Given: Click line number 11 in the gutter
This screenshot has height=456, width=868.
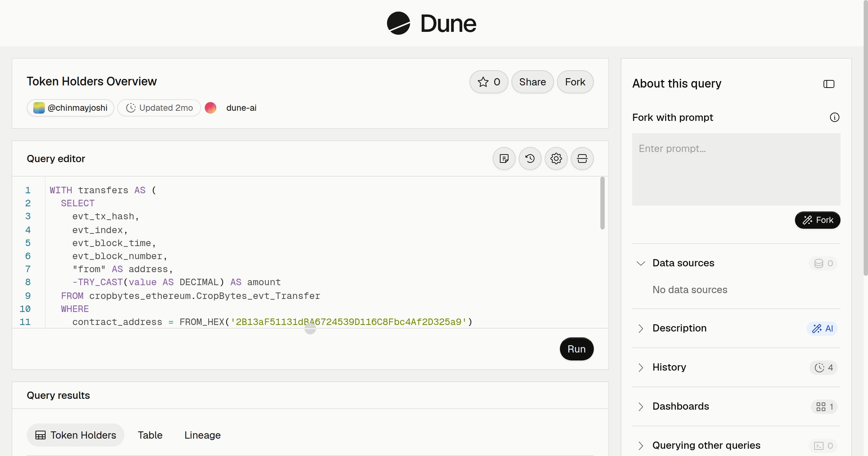Looking at the screenshot, I should click(x=25, y=322).
